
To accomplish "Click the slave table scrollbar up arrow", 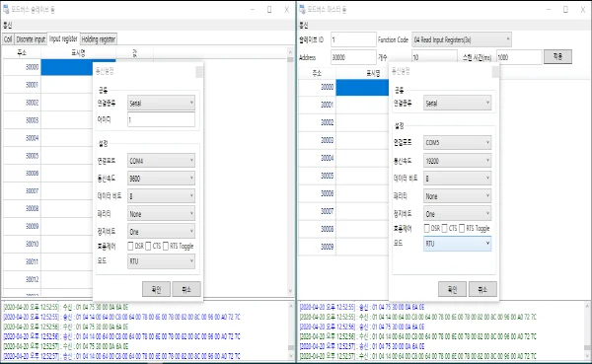I will pyautogui.click(x=290, y=51).
